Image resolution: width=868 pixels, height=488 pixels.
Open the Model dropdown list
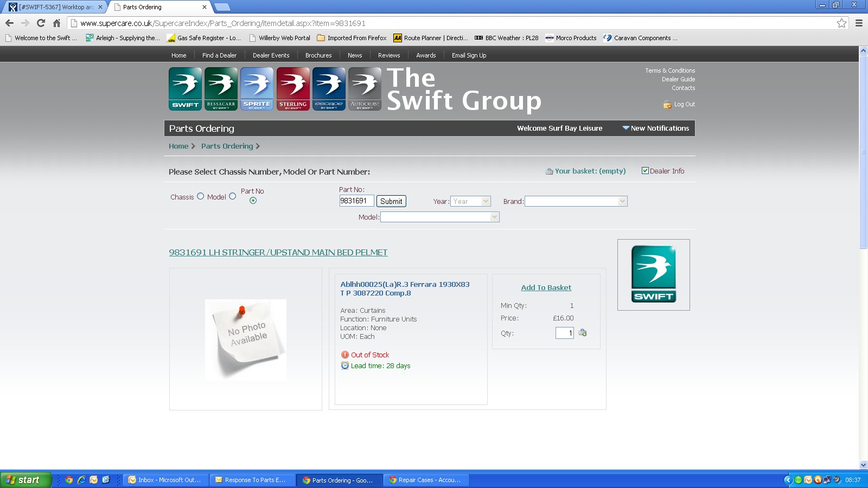pos(440,217)
